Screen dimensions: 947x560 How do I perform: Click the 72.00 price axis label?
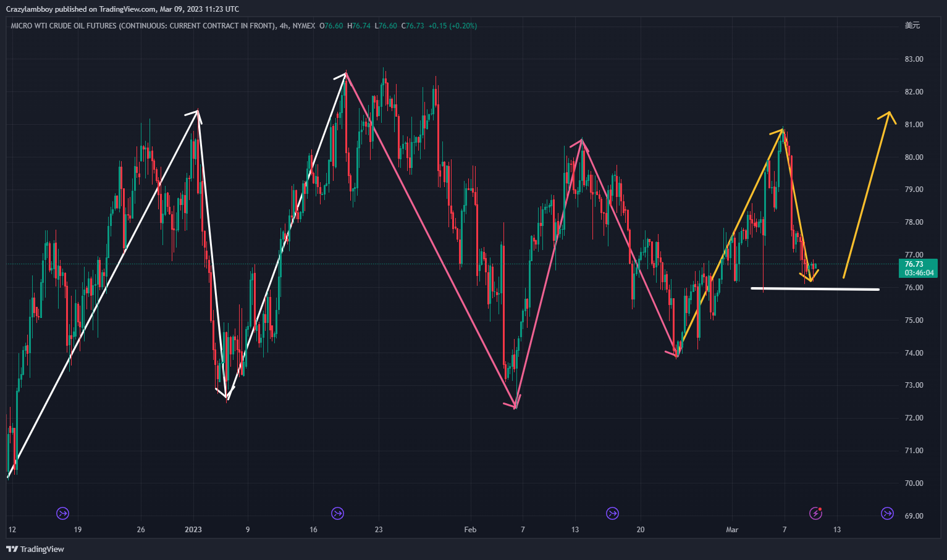coord(914,418)
